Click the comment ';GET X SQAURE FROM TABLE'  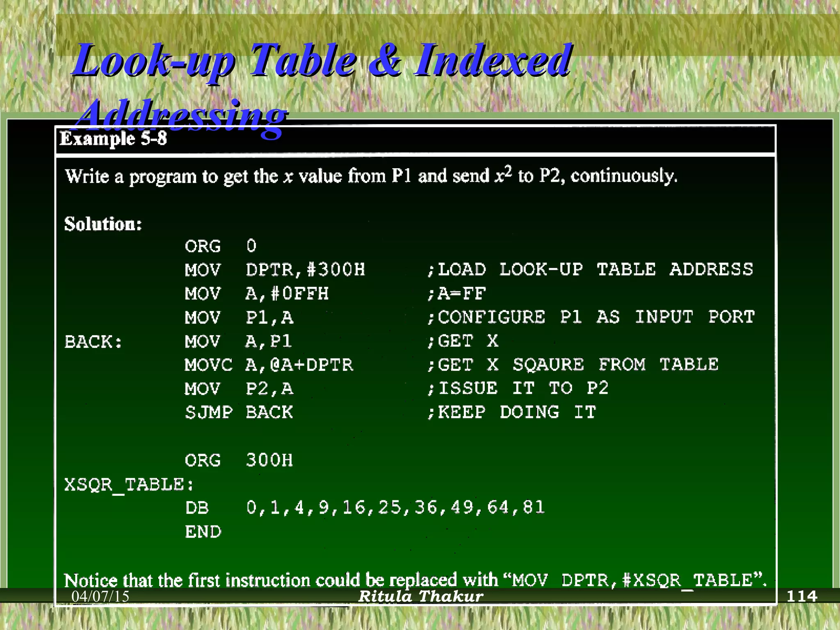[x=573, y=365]
